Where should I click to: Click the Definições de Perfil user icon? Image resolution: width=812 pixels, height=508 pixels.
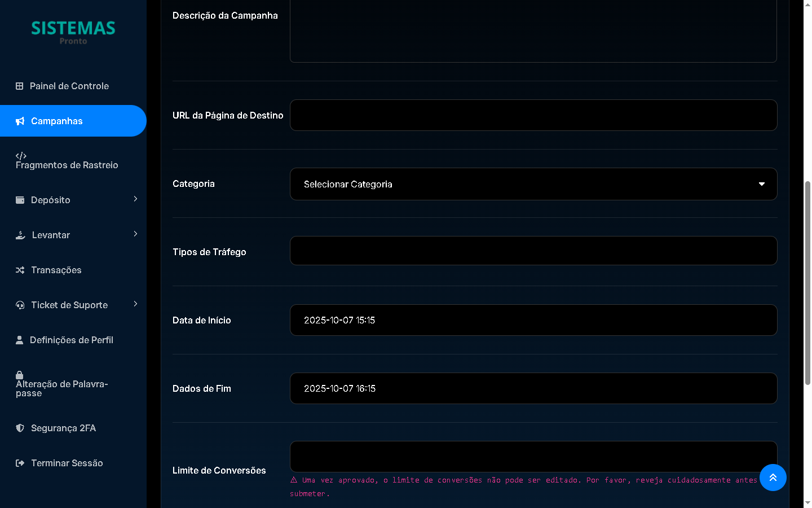tap(19, 340)
